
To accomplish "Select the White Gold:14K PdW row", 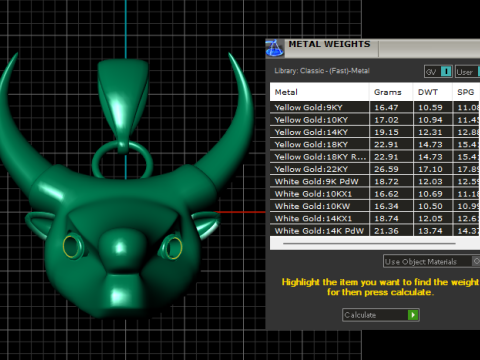I will pos(375,231).
